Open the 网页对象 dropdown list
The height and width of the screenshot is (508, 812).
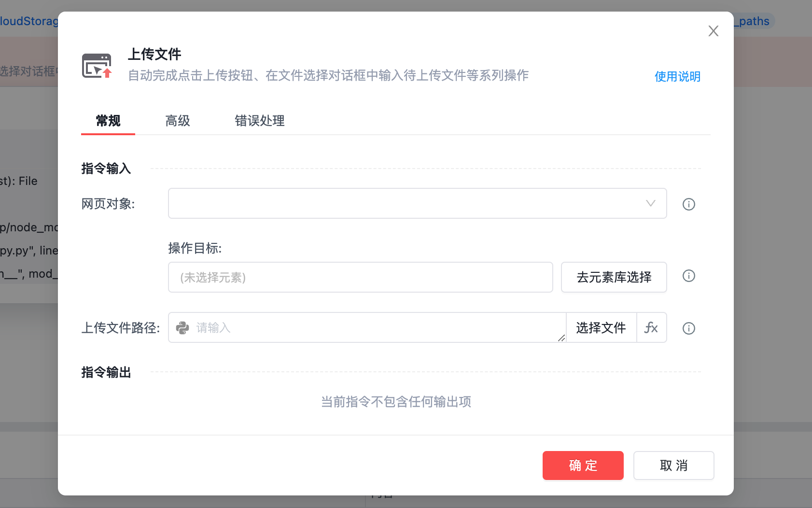tap(406, 203)
